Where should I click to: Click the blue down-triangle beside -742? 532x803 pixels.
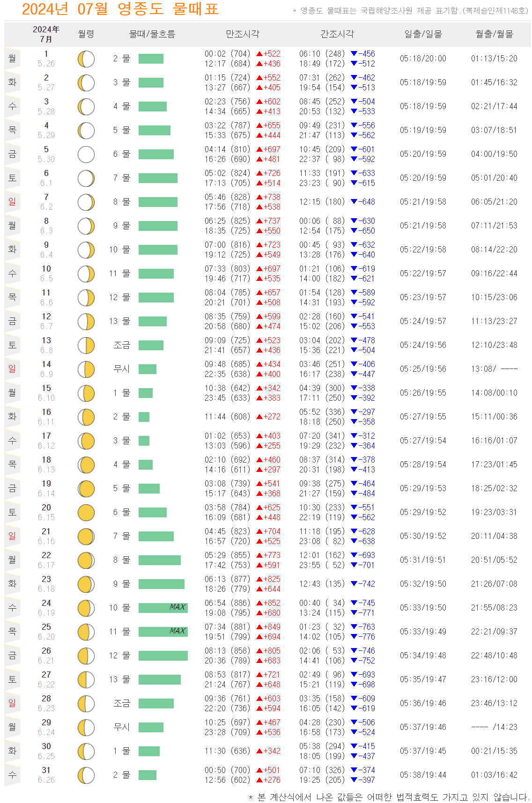tap(354, 584)
